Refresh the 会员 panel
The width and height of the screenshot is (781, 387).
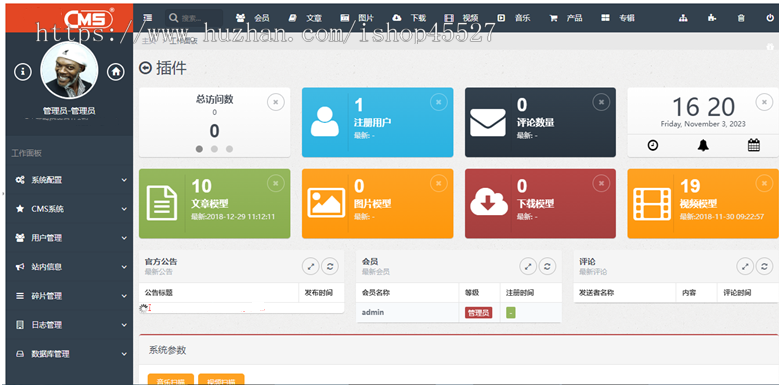tap(547, 266)
